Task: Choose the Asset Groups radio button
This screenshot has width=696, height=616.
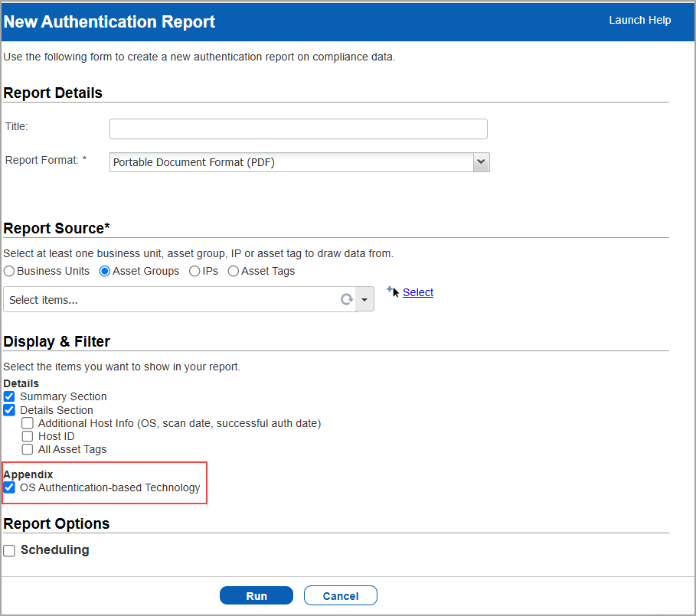Action: click(x=106, y=271)
